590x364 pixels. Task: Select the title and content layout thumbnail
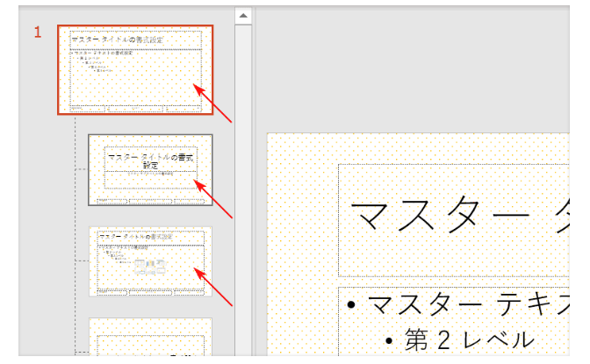coord(150,262)
